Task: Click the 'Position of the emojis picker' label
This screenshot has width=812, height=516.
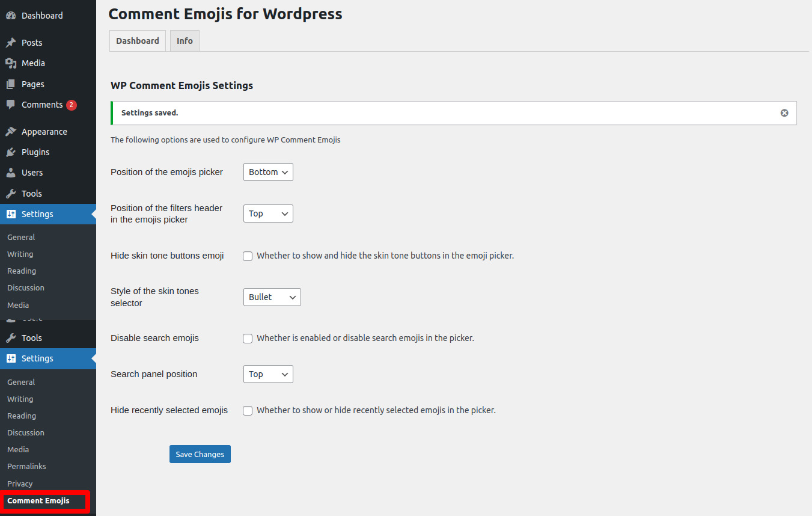Action: click(166, 172)
